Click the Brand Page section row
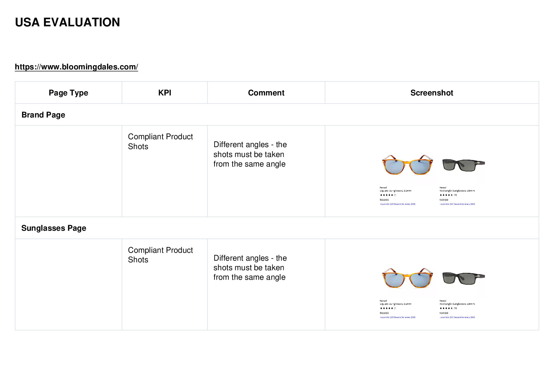 click(x=277, y=115)
